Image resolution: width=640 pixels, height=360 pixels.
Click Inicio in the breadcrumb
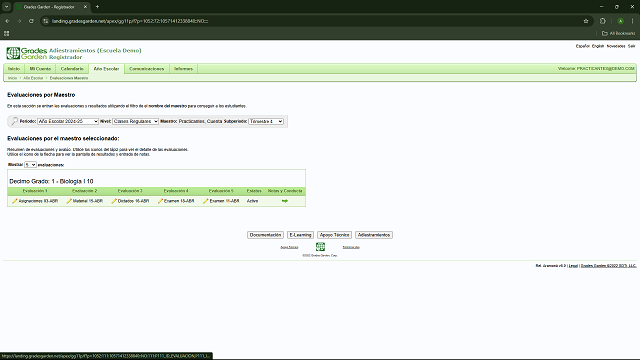[12, 78]
